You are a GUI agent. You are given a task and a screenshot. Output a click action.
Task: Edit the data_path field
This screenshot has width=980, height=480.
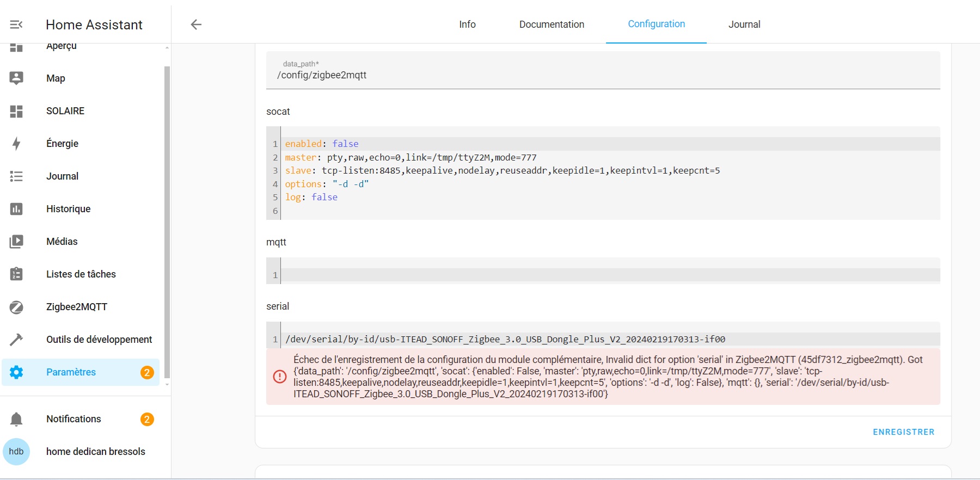[x=603, y=70]
